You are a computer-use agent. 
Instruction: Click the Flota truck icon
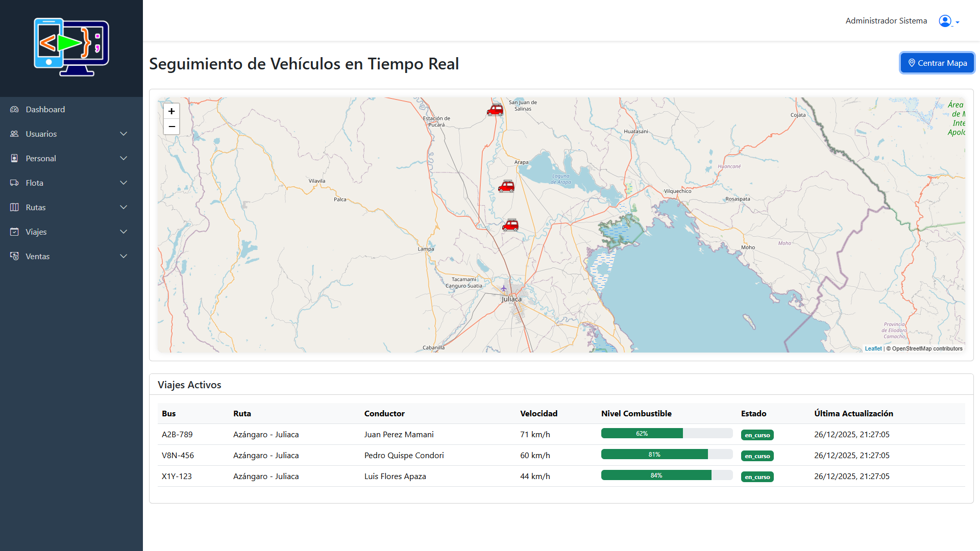(14, 183)
